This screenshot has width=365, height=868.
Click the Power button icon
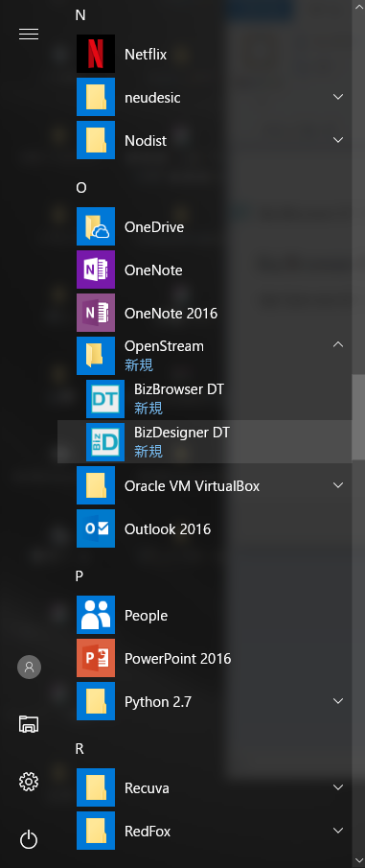tap(29, 839)
